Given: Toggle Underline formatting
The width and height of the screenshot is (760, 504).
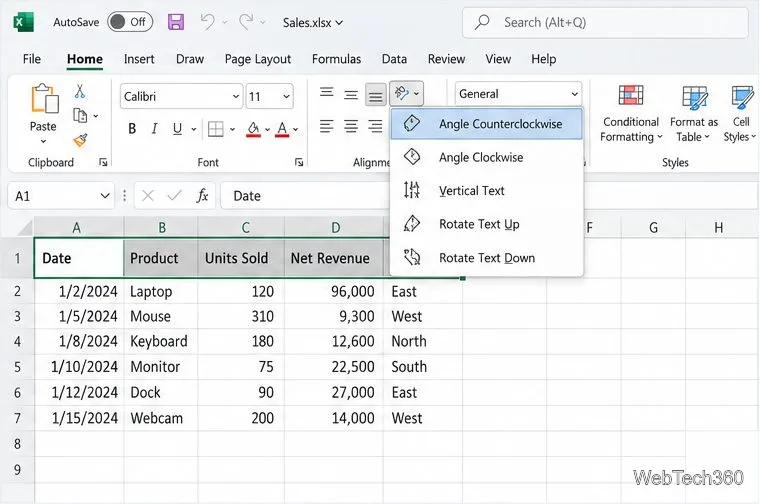Looking at the screenshot, I should (177, 128).
